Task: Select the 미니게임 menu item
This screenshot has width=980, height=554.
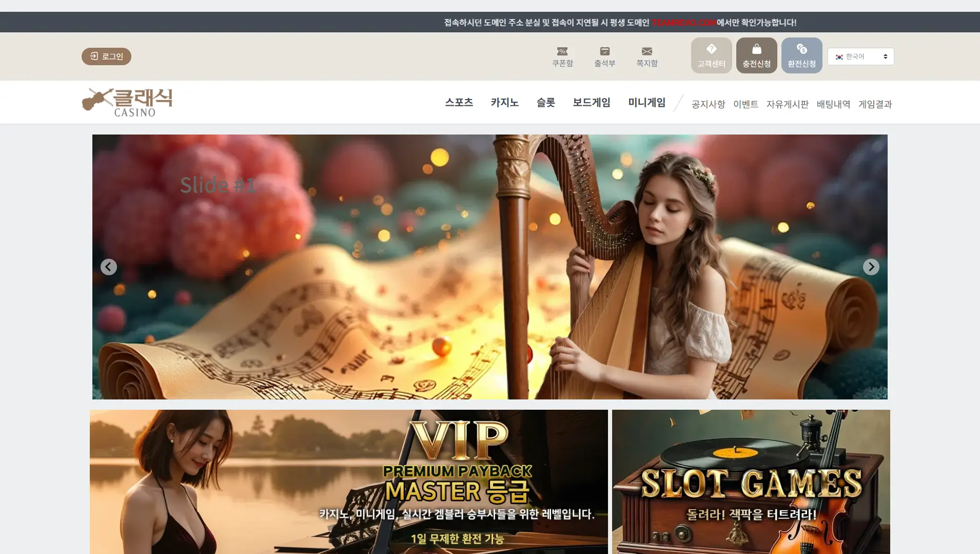Action: pyautogui.click(x=646, y=103)
